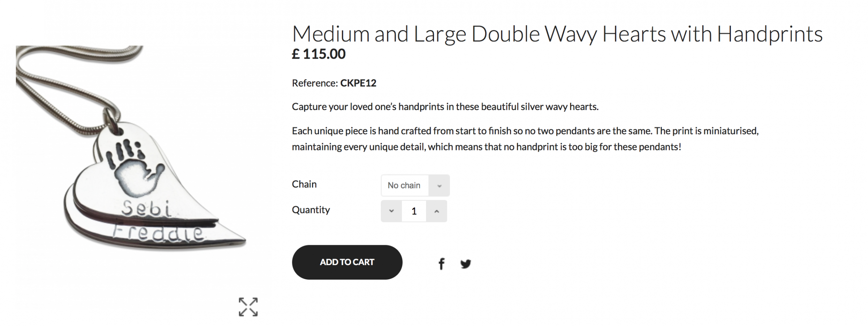
Task: Click the Quantity option label
Action: pos(311,210)
